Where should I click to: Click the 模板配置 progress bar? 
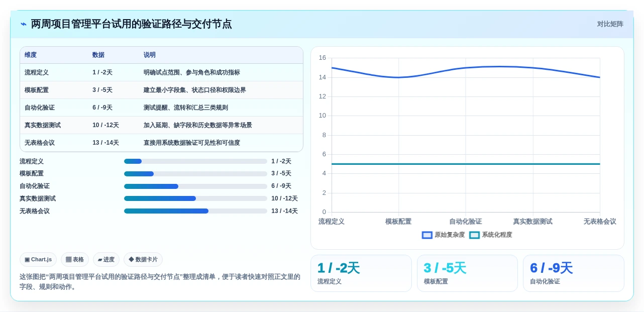tap(195, 174)
